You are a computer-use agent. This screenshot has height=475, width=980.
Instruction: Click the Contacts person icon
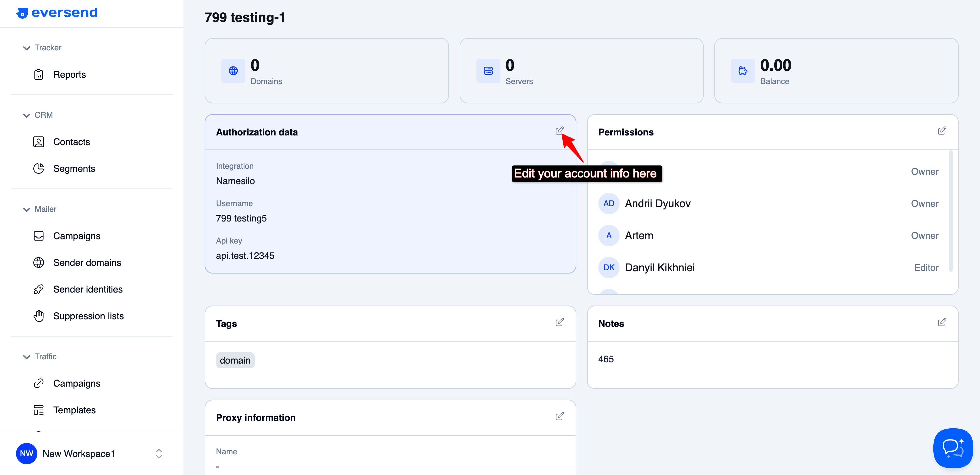(38, 142)
